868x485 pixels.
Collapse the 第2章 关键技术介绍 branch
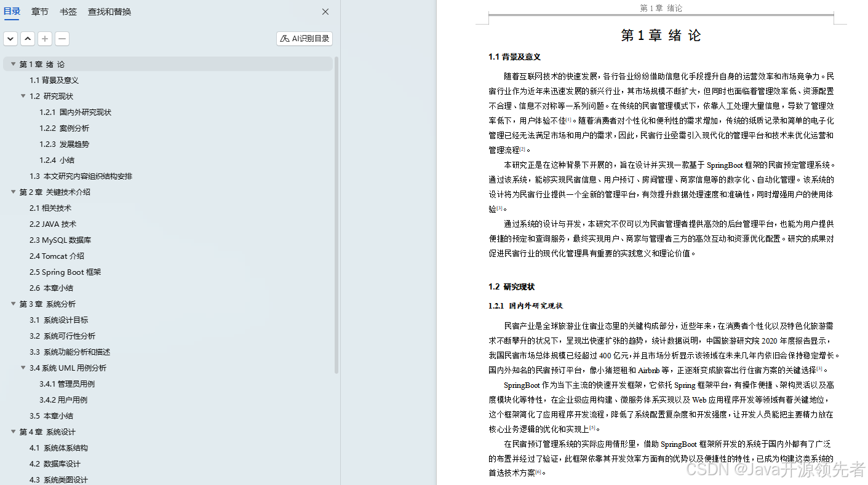pyautogui.click(x=13, y=192)
